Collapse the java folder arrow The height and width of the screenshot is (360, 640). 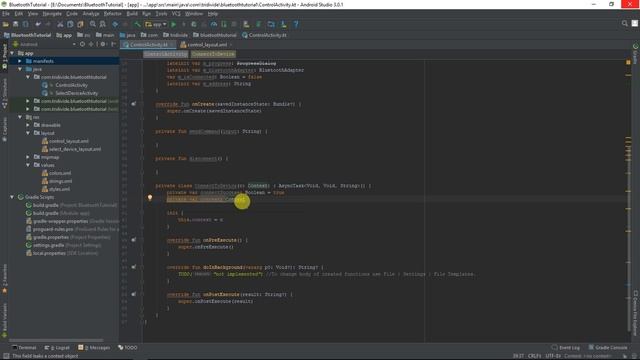(x=20, y=69)
